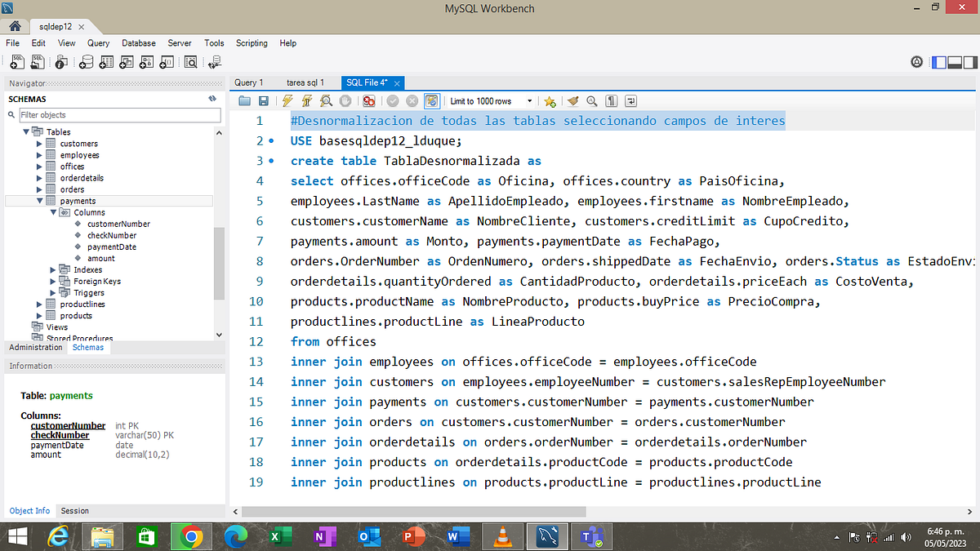
Task: Execute the SQL script with lightning icon
Action: 287,101
